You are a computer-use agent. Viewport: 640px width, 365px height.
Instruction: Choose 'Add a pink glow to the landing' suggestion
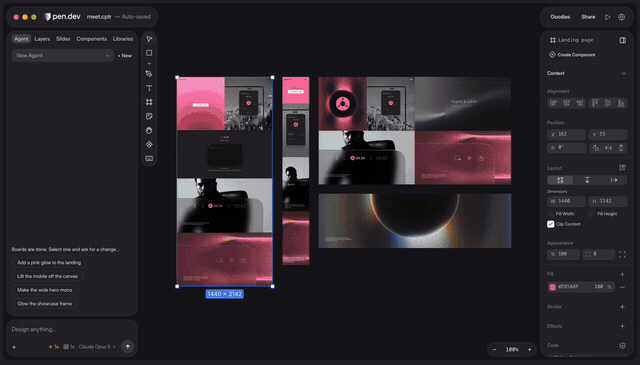(49, 263)
